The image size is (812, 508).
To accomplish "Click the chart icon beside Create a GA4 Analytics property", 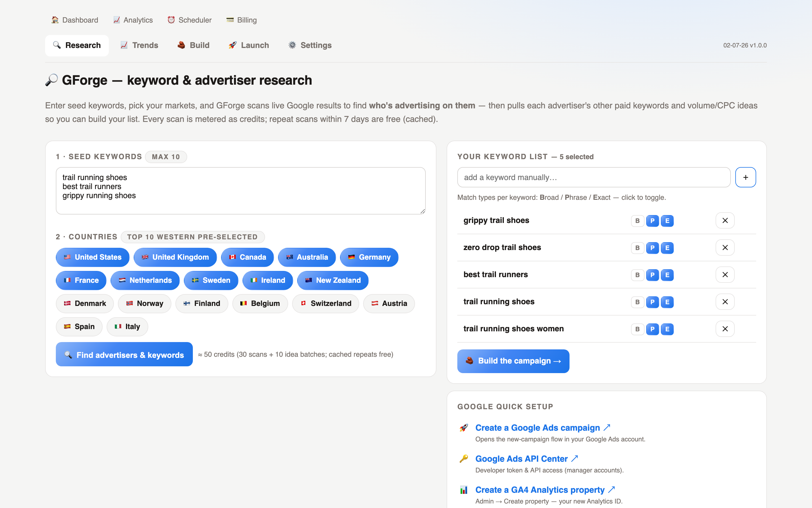I will 464,490.
